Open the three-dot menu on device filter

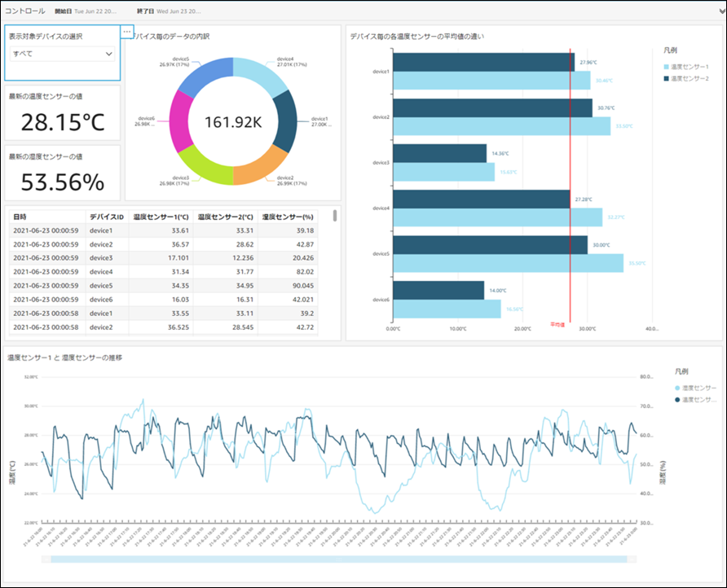127,32
